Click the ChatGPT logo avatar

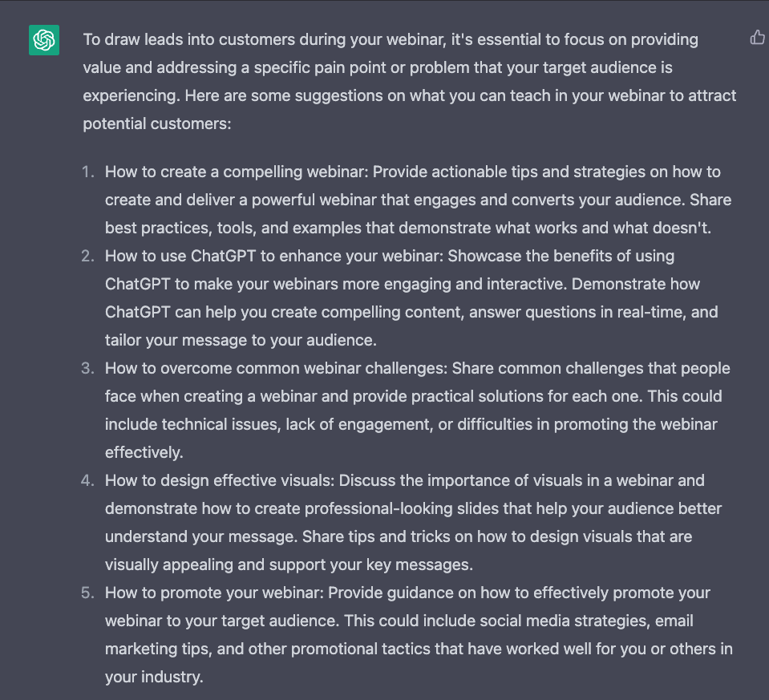[44, 40]
